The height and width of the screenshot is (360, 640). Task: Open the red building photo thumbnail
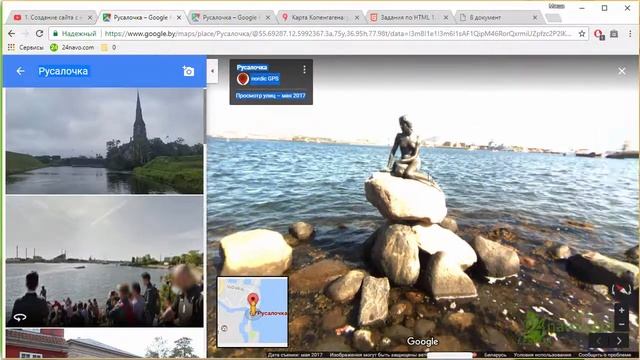click(x=104, y=343)
